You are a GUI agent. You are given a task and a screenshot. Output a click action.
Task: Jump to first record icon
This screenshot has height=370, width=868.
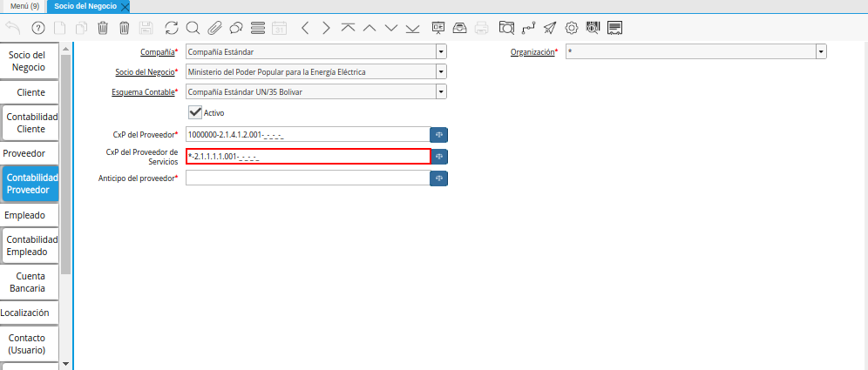(x=349, y=28)
